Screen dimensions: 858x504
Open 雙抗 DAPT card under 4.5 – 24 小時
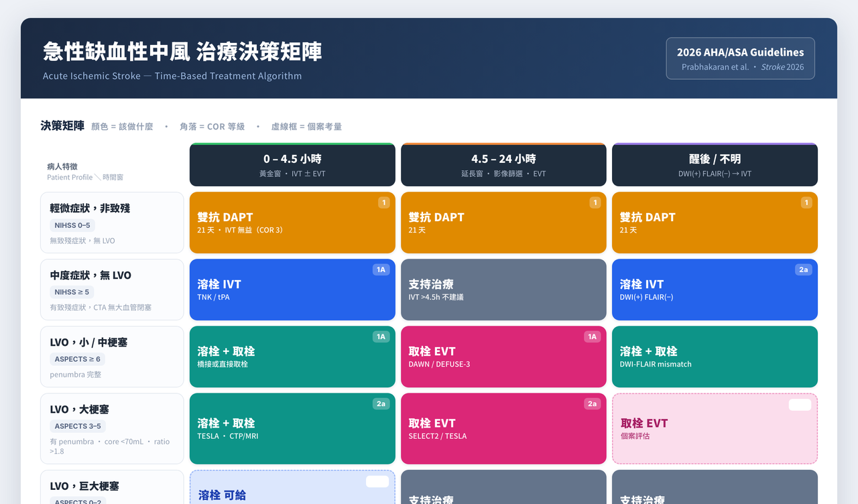click(503, 223)
